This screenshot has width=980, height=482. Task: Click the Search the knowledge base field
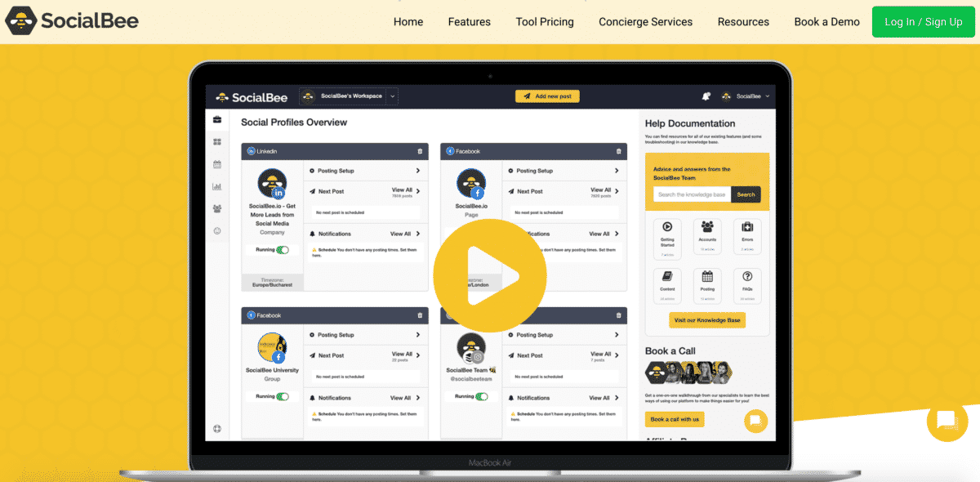point(693,194)
